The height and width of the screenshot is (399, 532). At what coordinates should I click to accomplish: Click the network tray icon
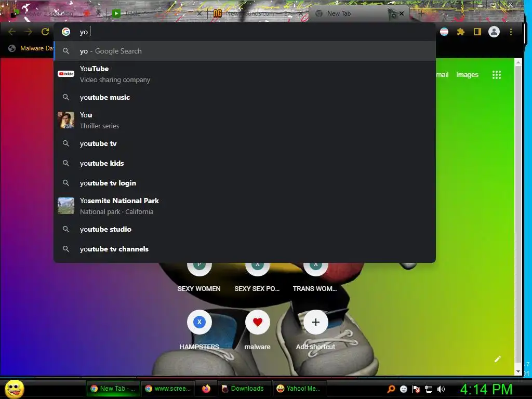point(429,389)
